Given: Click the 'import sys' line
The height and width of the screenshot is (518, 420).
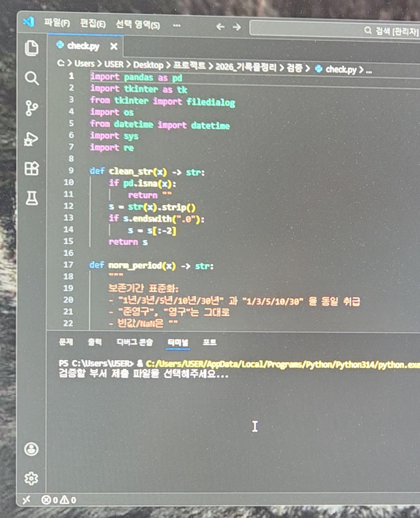Looking at the screenshot, I should pyautogui.click(x=114, y=136).
